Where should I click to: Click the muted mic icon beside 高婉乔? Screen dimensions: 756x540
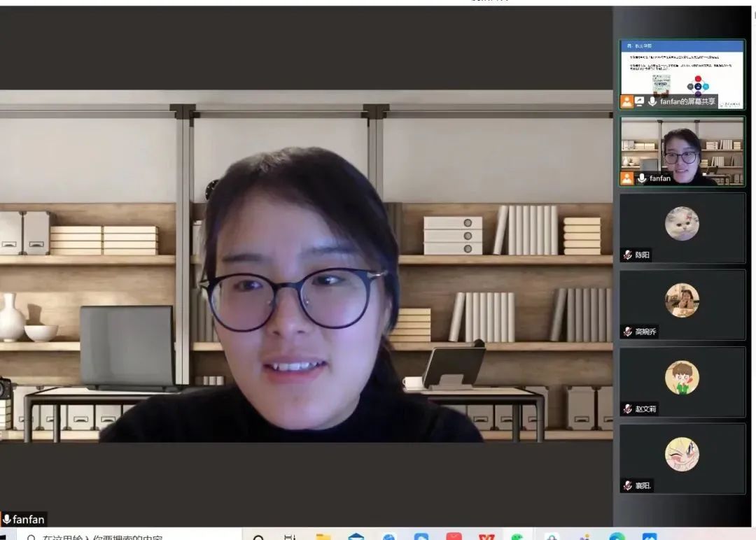[x=628, y=332]
